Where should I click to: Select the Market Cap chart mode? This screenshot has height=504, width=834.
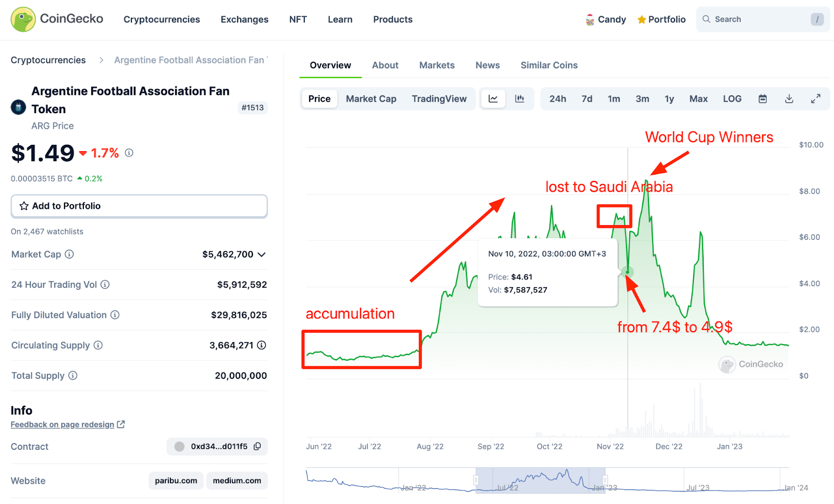[371, 99]
